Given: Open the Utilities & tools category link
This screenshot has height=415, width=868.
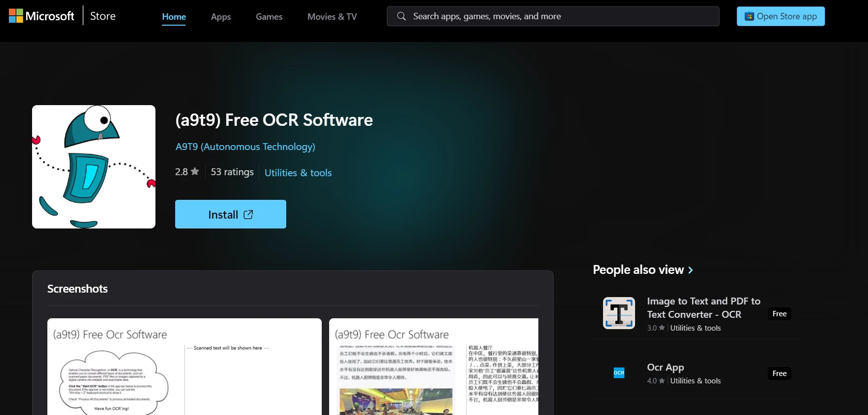Looking at the screenshot, I should [298, 173].
